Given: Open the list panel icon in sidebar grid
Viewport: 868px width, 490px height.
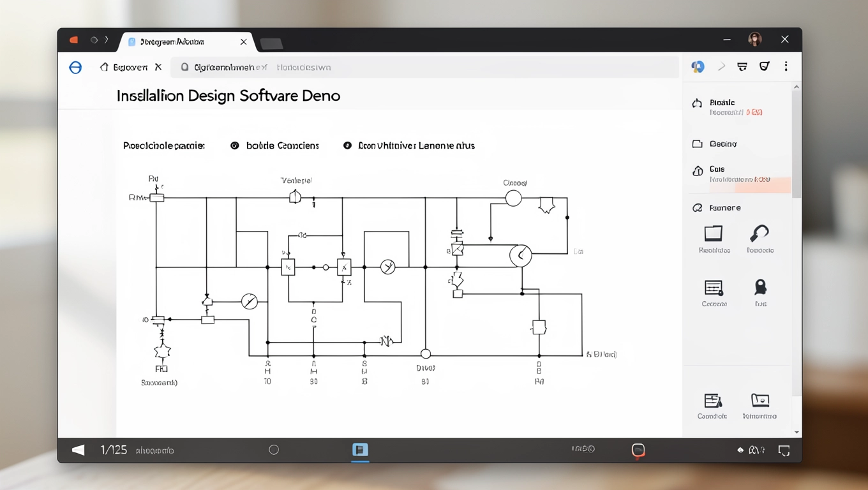Looking at the screenshot, I should (713, 288).
